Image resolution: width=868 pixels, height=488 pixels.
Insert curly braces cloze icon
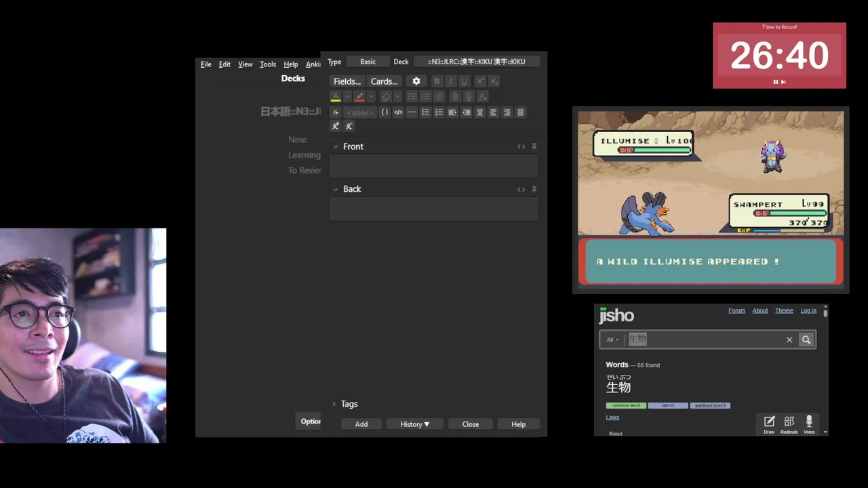pyautogui.click(x=384, y=113)
